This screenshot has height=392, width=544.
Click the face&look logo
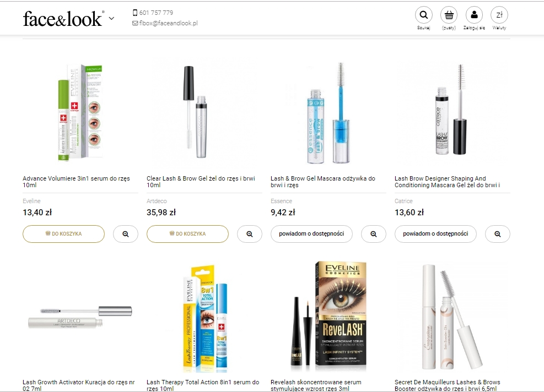(x=63, y=19)
